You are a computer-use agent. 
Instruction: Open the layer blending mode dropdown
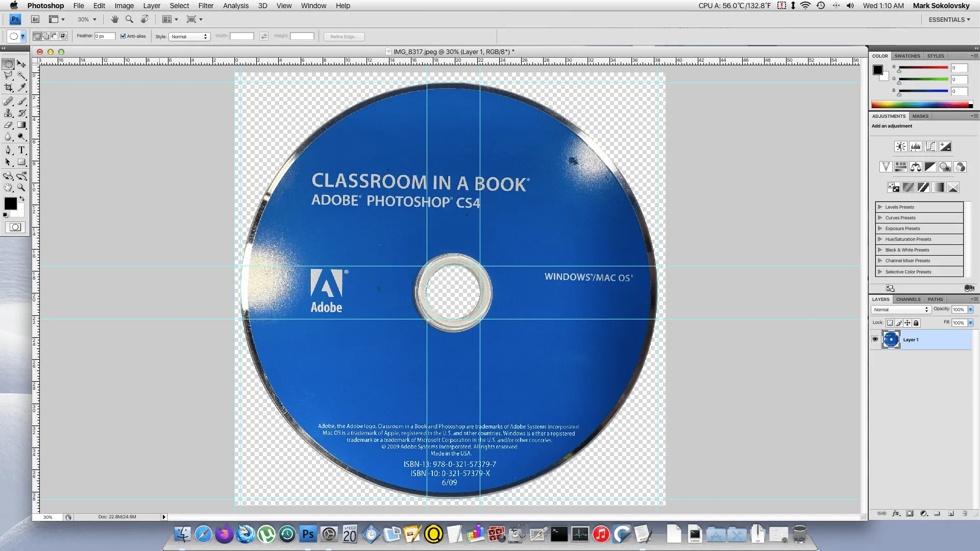(900, 310)
